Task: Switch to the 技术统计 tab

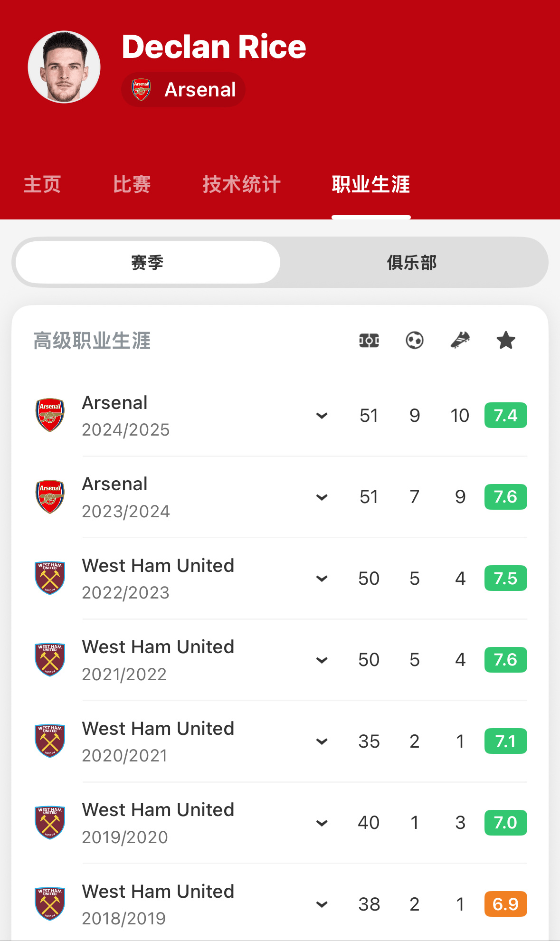Action: tap(242, 184)
